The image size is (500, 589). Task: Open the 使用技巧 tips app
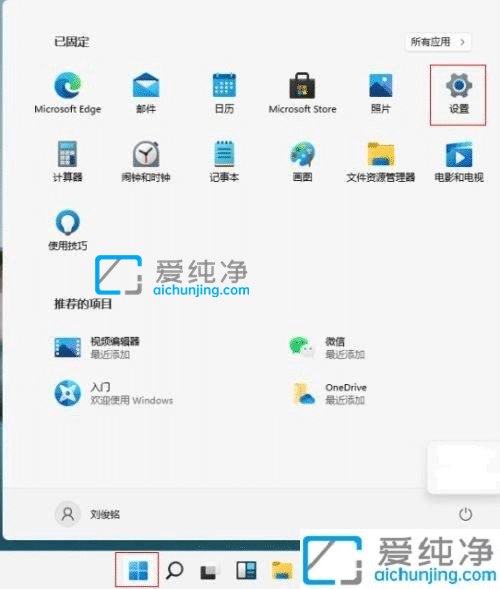[x=68, y=230]
